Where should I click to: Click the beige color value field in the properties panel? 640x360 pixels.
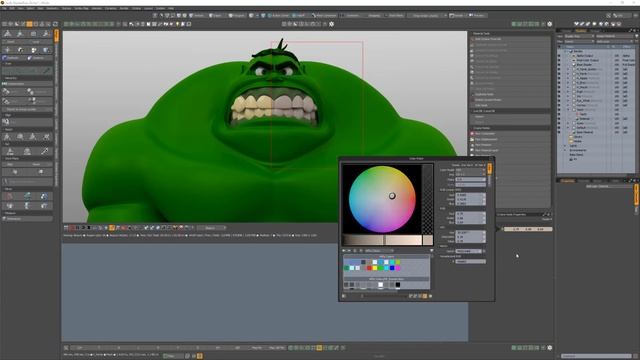point(528,229)
